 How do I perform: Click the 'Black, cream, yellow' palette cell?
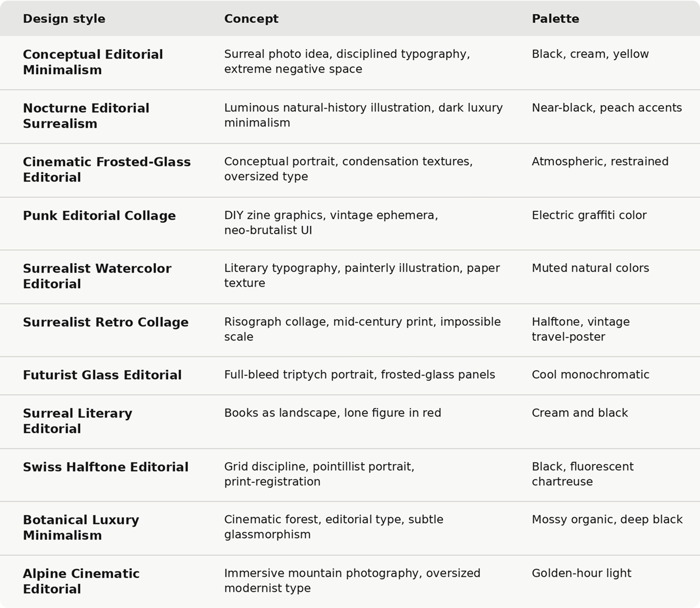590,54
